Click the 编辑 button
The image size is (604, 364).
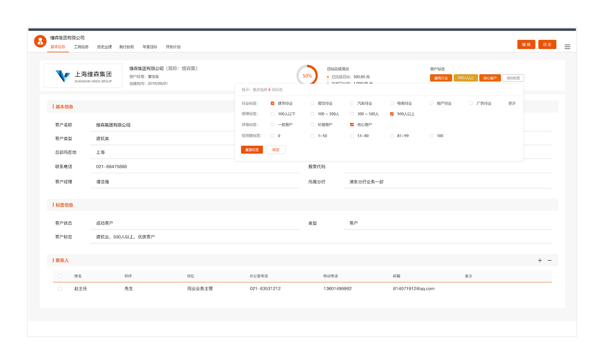526,45
